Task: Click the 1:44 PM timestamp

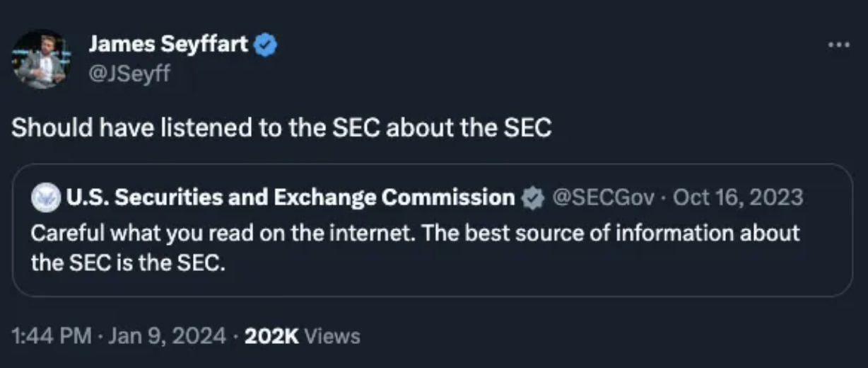Action: pyautogui.click(x=52, y=335)
